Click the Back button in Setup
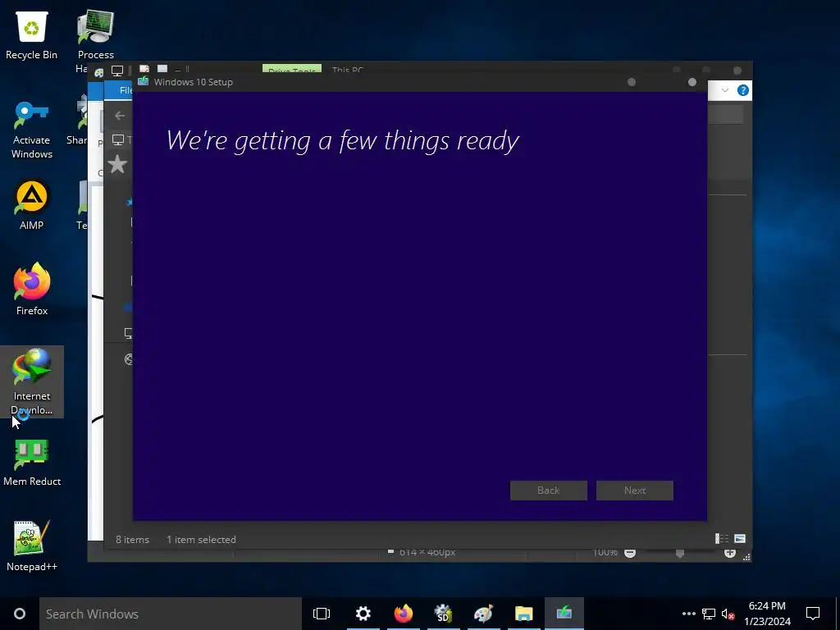The image size is (840, 630). coord(549,491)
